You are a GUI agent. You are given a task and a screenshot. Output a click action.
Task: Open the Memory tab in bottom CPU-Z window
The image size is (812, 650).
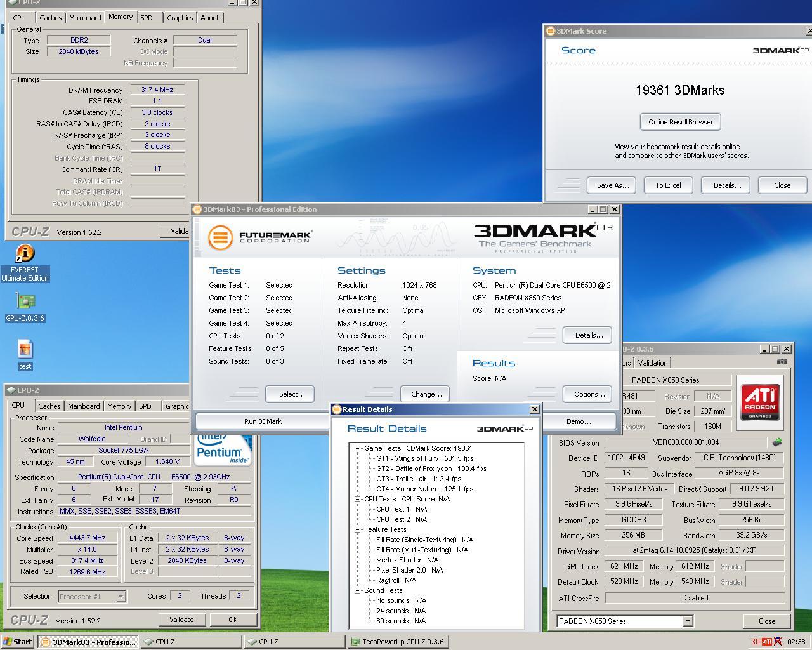point(119,406)
